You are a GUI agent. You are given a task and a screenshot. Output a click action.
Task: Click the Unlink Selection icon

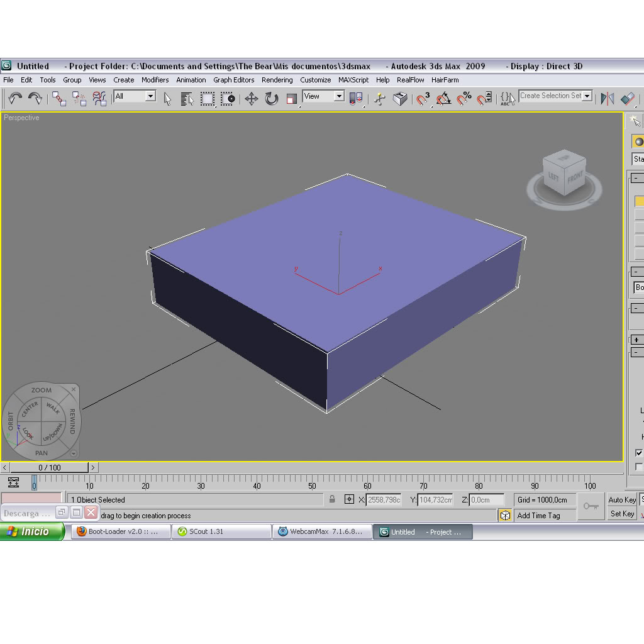pyautogui.click(x=79, y=99)
